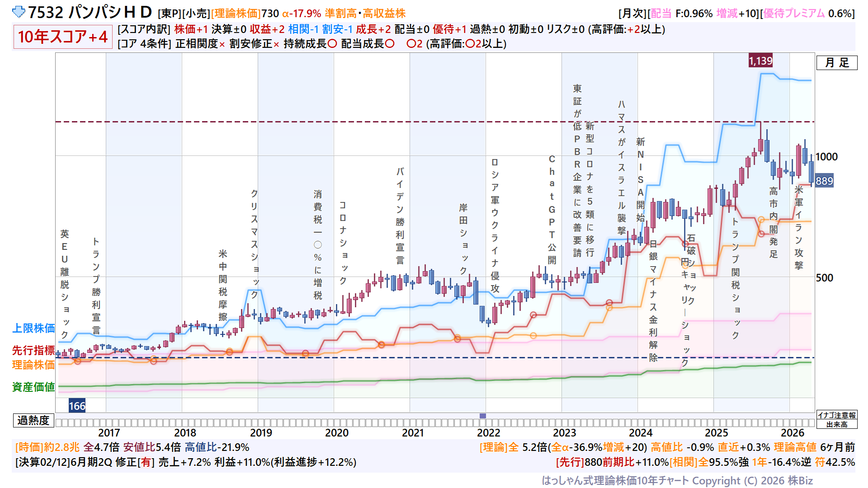Click the 割安-1 score item
The width and height of the screenshot is (868, 488).
[337, 29]
